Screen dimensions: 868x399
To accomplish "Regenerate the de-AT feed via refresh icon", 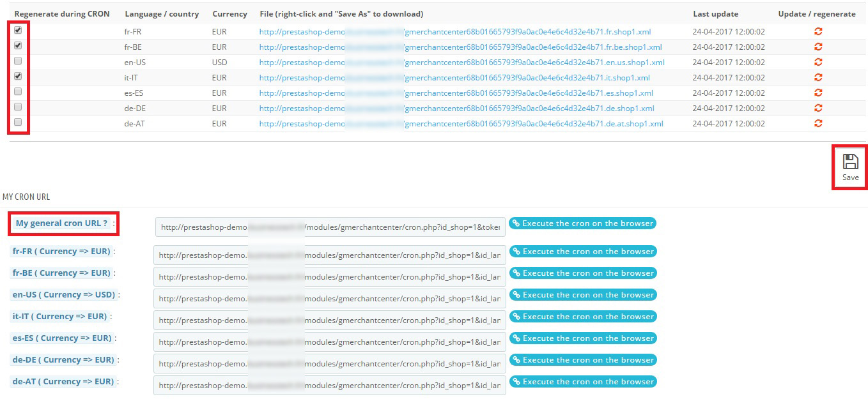I will (x=818, y=123).
